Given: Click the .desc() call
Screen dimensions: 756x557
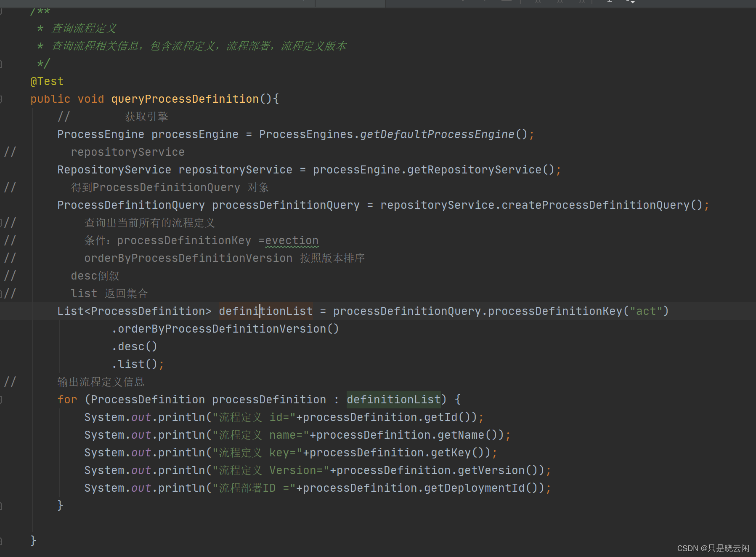Looking at the screenshot, I should click(x=134, y=346).
